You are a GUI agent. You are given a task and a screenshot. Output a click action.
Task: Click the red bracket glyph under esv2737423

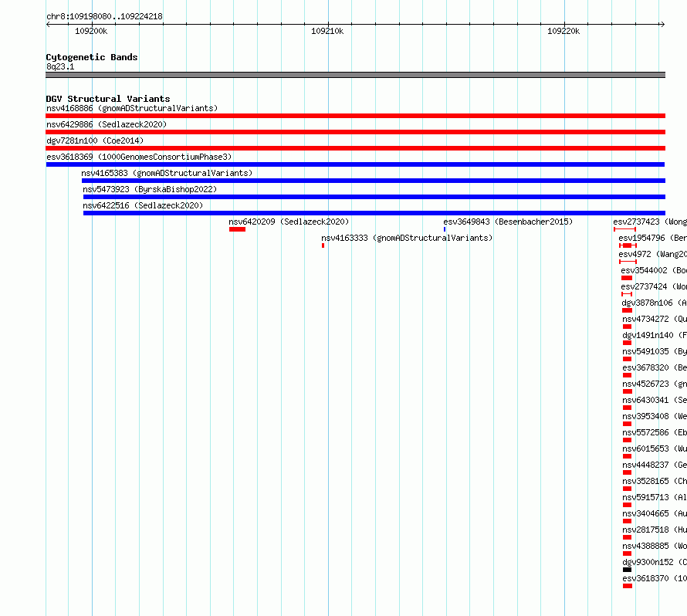click(624, 229)
